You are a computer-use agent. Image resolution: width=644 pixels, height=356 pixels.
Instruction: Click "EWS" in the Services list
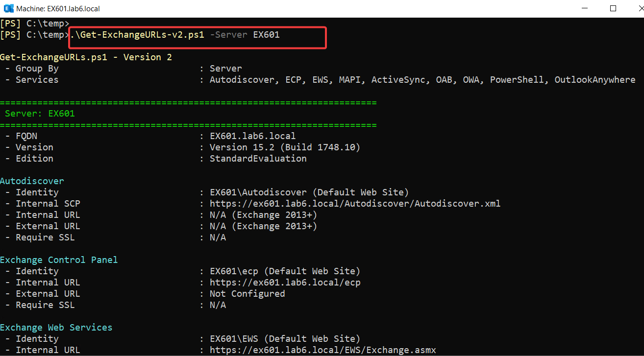coord(321,80)
